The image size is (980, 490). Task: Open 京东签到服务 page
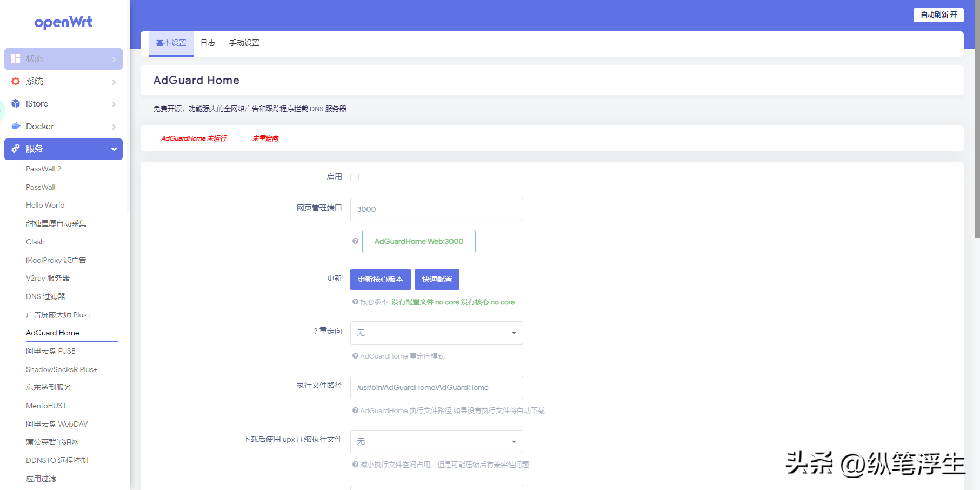pos(49,387)
